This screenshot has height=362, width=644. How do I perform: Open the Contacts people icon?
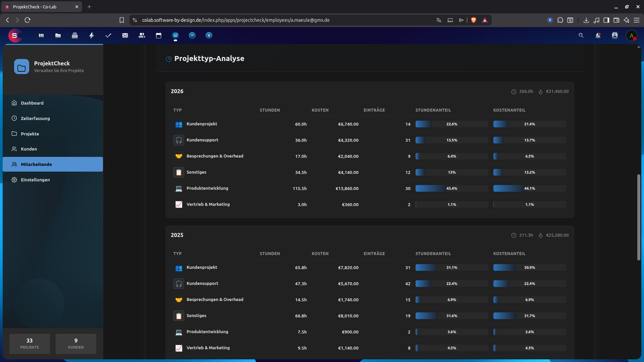tap(142, 35)
